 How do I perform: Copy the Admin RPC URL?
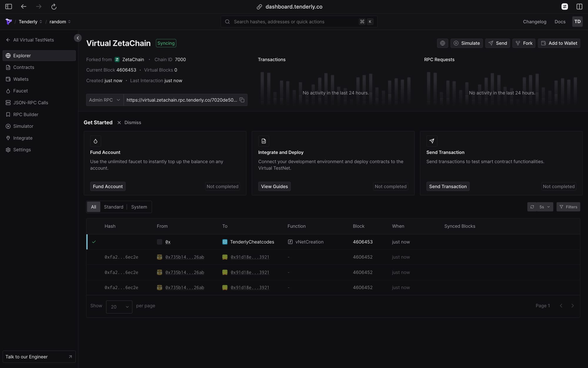[x=242, y=100]
